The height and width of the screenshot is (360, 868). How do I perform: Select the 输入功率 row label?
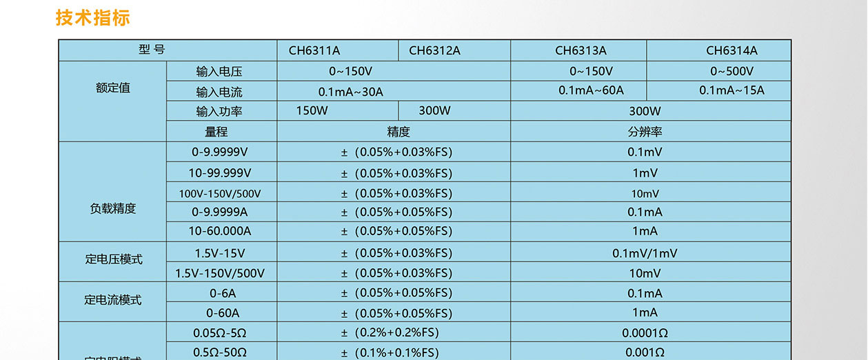(219, 112)
